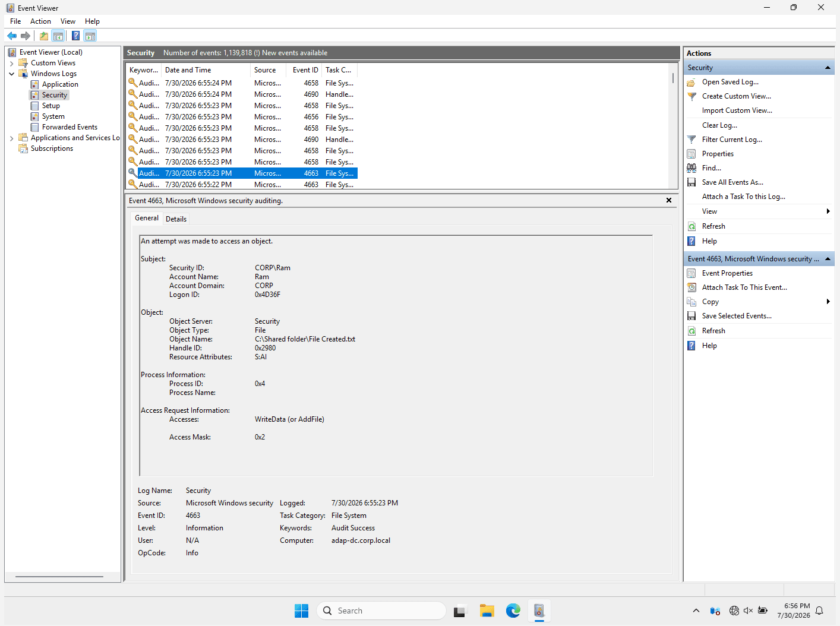Open File Explorer from the taskbar
The width and height of the screenshot is (840, 626).
[487, 611]
